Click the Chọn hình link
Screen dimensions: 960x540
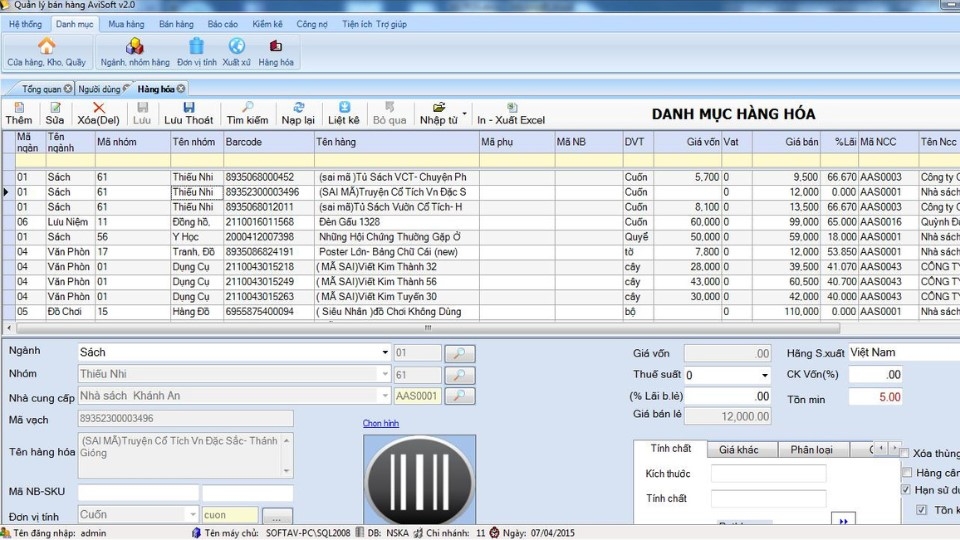click(x=380, y=424)
